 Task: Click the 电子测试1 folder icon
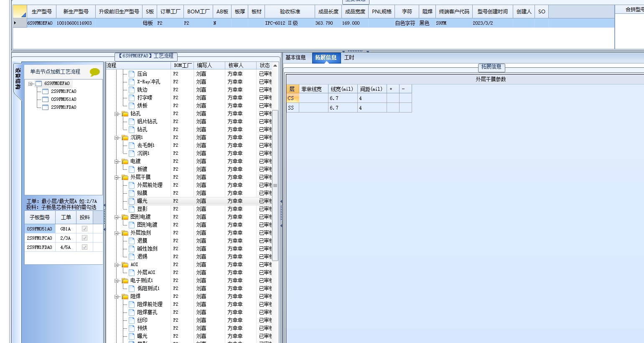(x=125, y=281)
